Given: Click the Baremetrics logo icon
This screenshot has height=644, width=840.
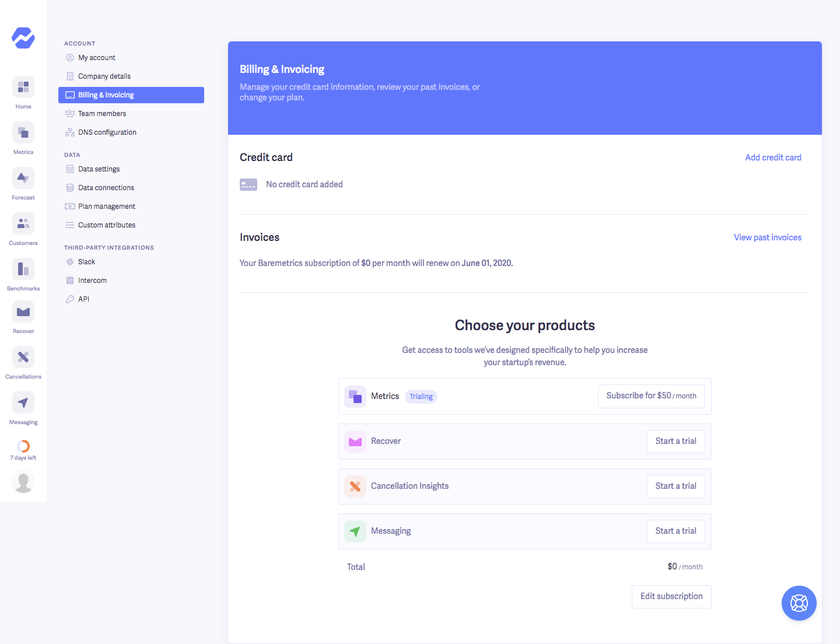Looking at the screenshot, I should (x=23, y=38).
